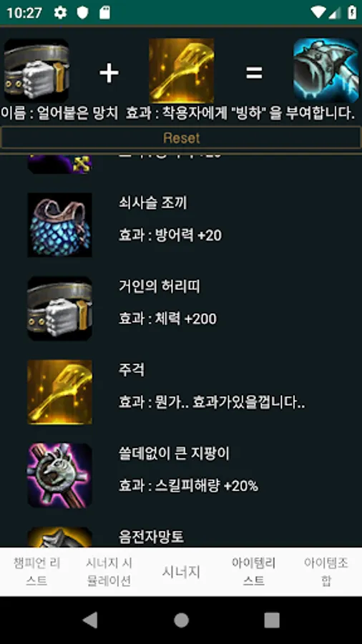The width and height of the screenshot is (362, 644).
Task: Go to the 시너지 tab
Action: click(181, 571)
